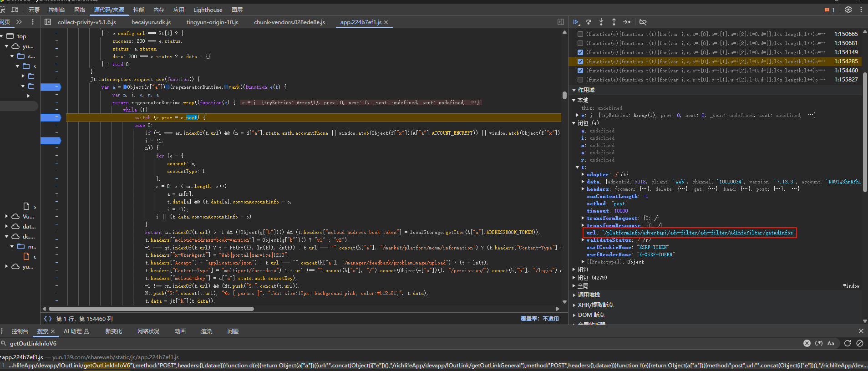Deactivate all breakpoints icon
Screen dimensions: 868x371
[643, 22]
